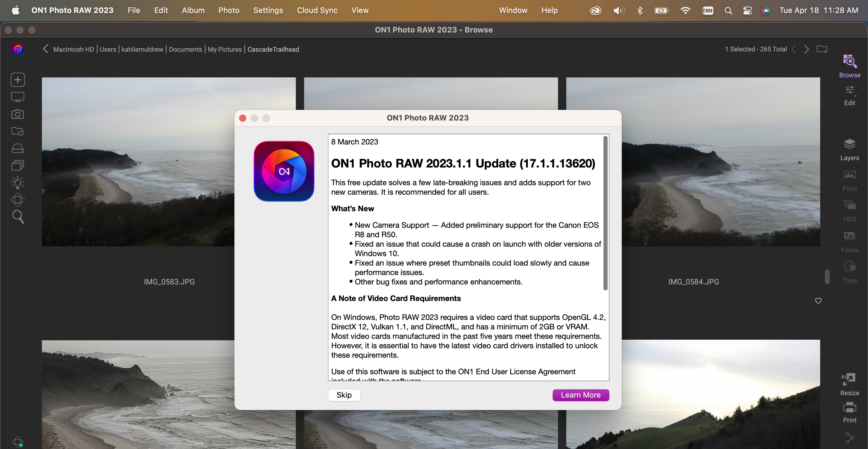Open the cataloged folders heart-folder icon
This screenshot has height=449, width=868.
coord(17,131)
